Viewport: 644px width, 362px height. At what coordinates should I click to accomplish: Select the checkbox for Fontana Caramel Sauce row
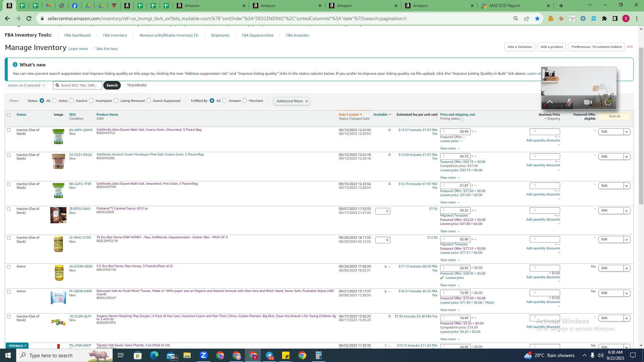pyautogui.click(x=9, y=209)
